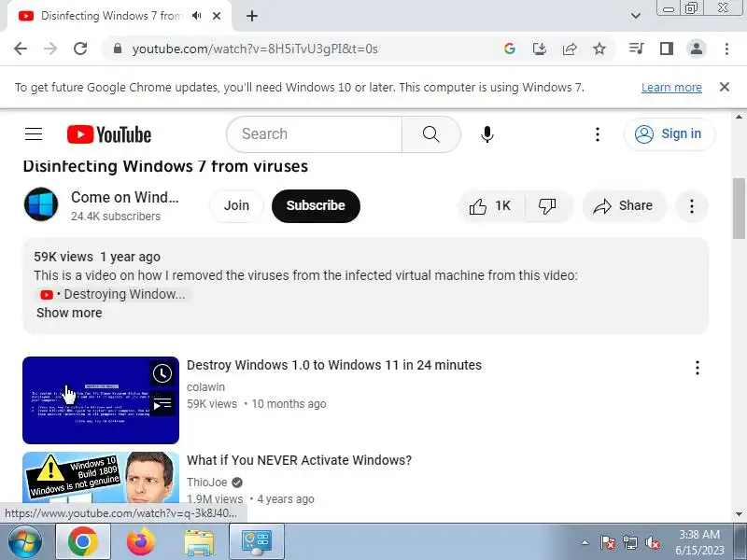Show hidden system tray icons

[x=585, y=542]
